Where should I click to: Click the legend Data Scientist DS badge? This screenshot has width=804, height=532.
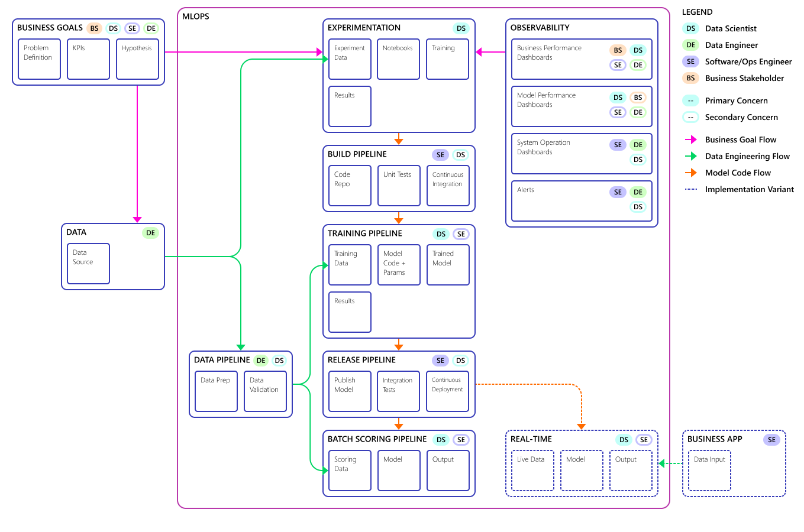(x=690, y=28)
